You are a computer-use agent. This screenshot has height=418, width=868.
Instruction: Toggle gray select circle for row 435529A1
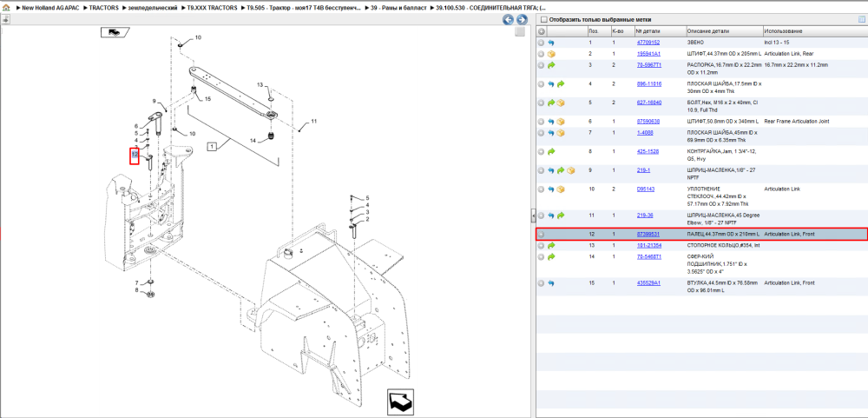(x=542, y=283)
